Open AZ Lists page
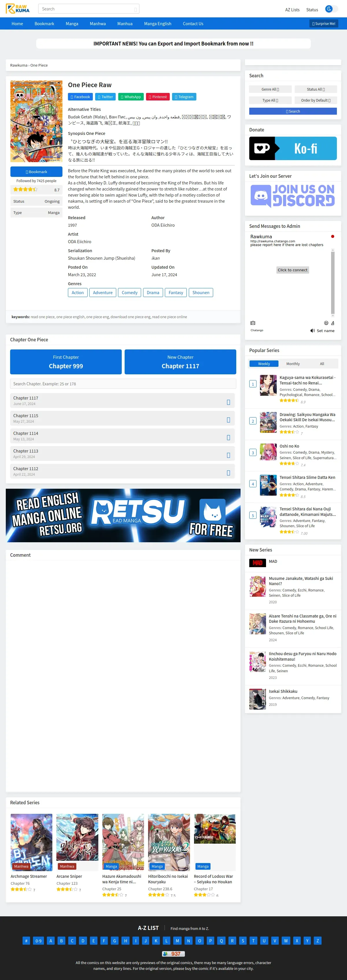 click(292, 10)
